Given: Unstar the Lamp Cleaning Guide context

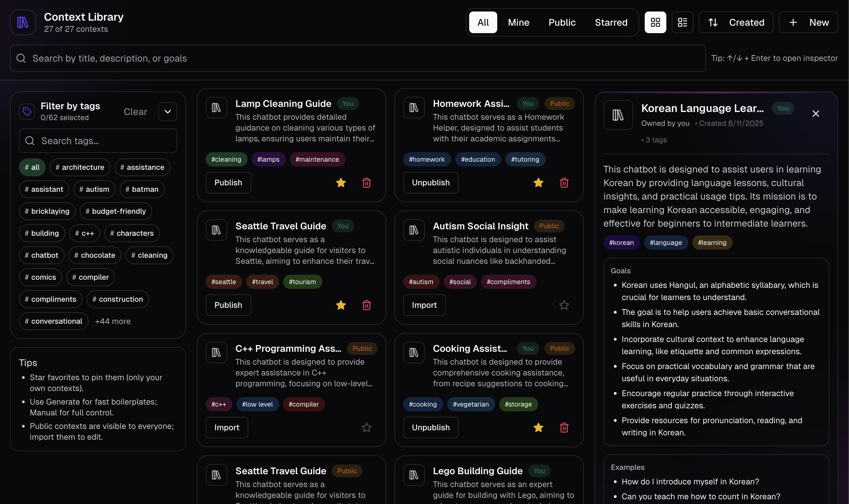Looking at the screenshot, I should click(x=341, y=183).
